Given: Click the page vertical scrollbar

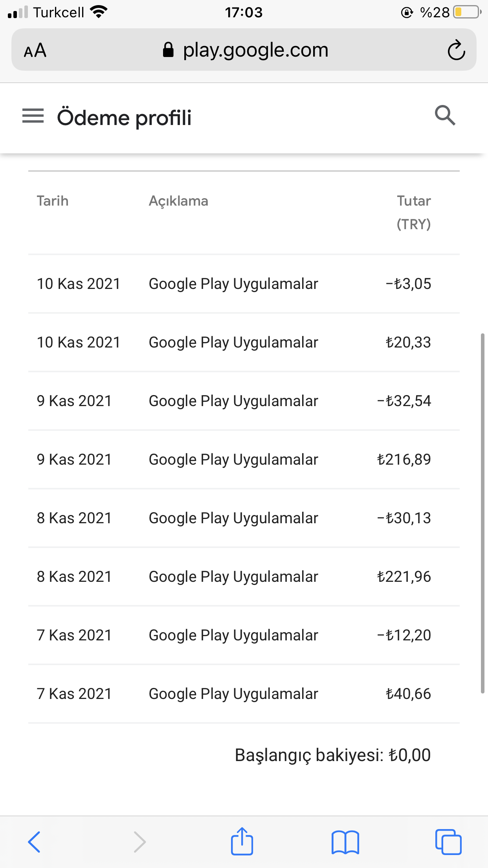Looking at the screenshot, I should coord(482,513).
